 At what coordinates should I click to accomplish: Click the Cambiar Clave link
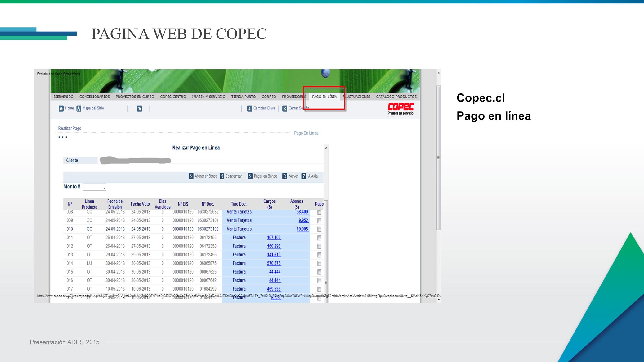pos(264,108)
